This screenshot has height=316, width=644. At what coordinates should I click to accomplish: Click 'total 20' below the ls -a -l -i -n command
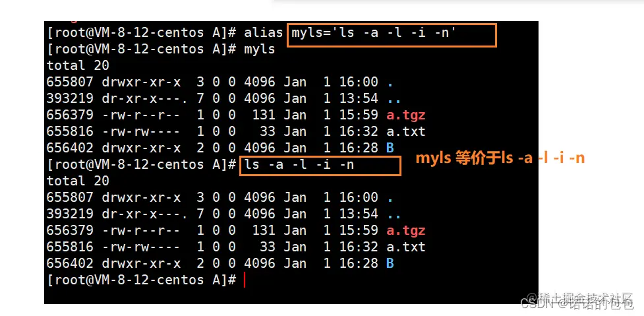click(78, 181)
